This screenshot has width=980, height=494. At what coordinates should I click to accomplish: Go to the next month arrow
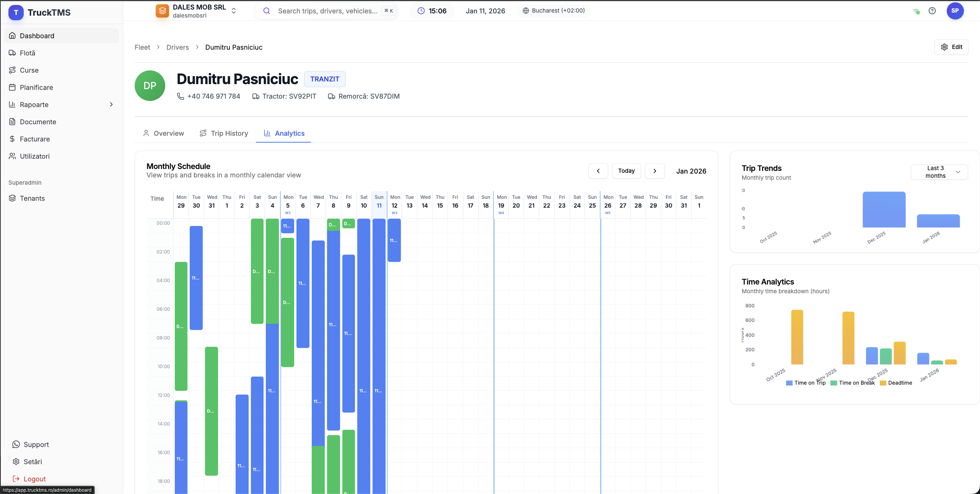click(x=654, y=171)
